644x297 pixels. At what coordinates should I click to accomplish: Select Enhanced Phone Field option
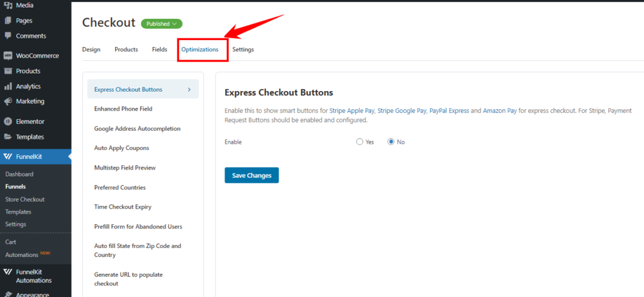click(x=123, y=109)
